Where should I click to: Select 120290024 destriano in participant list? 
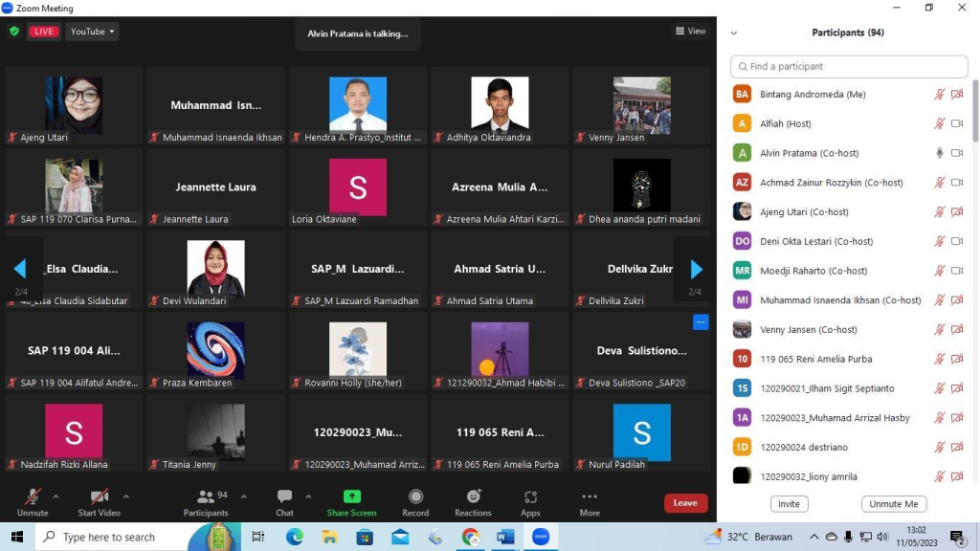pos(849,447)
